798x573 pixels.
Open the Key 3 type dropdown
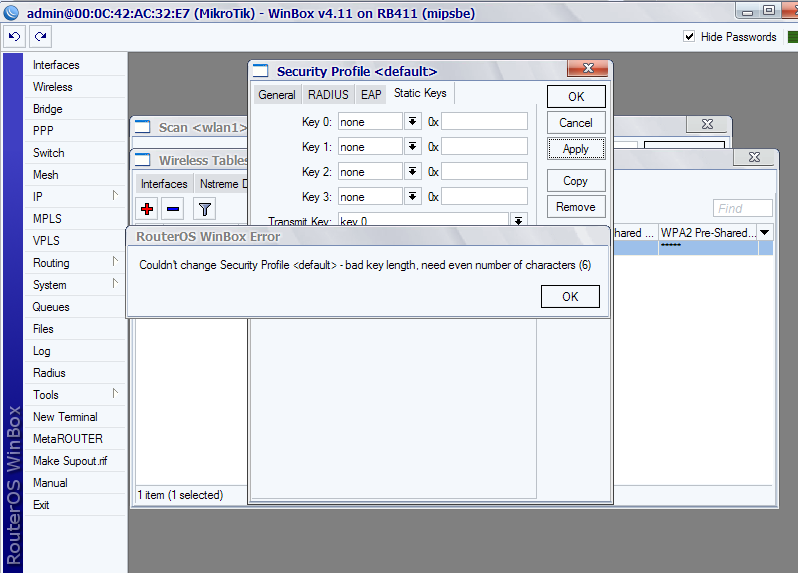pos(412,196)
